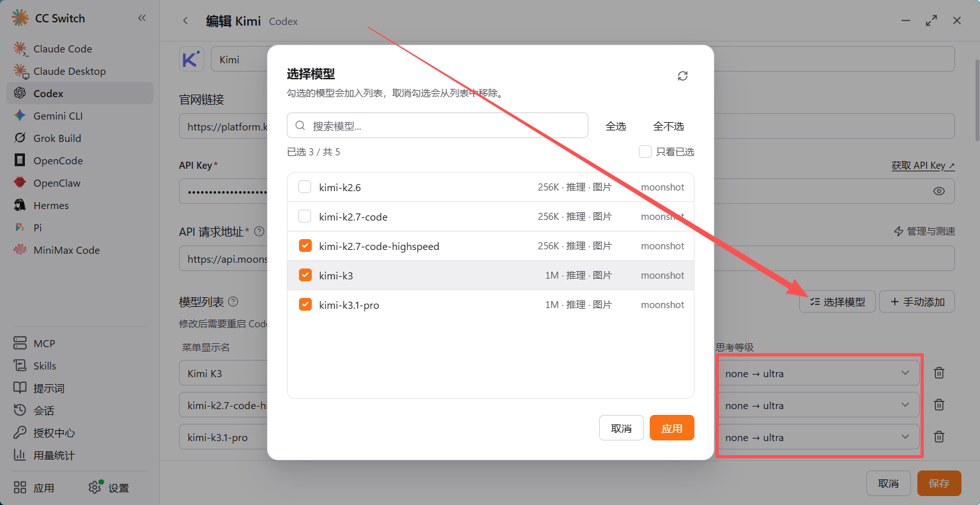Open the Kimi K3 思考等级 dropdown
The height and width of the screenshot is (505, 980).
(x=819, y=373)
